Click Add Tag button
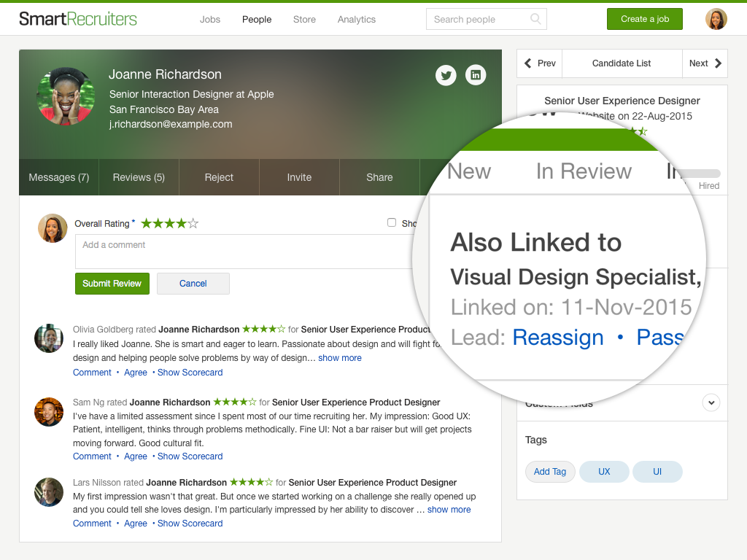The image size is (747, 560). point(550,472)
